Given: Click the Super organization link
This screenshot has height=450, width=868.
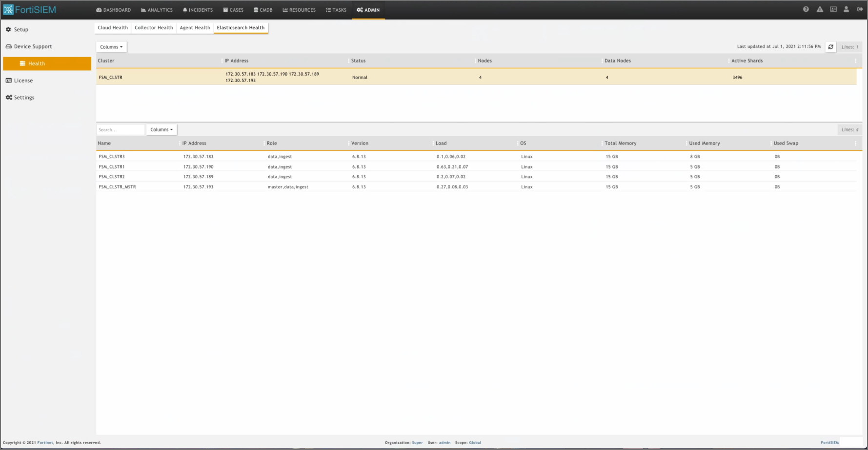Looking at the screenshot, I should pyautogui.click(x=417, y=443).
